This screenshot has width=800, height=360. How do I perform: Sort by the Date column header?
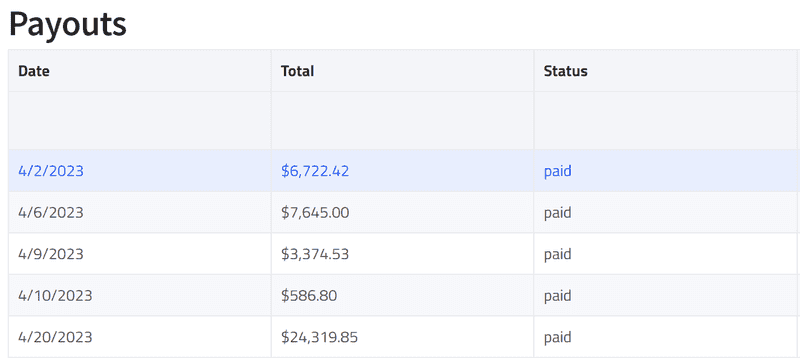[139, 71]
